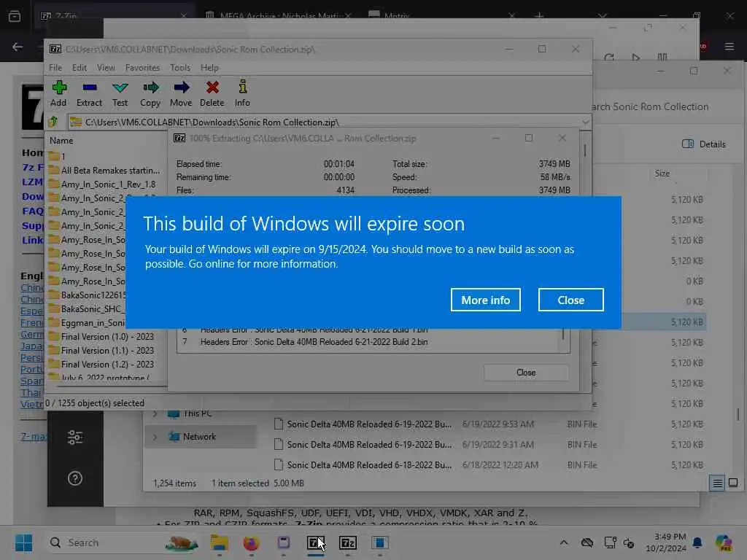747x560 pixels.
Task: Open a new browser tab
Action: tap(539, 16)
